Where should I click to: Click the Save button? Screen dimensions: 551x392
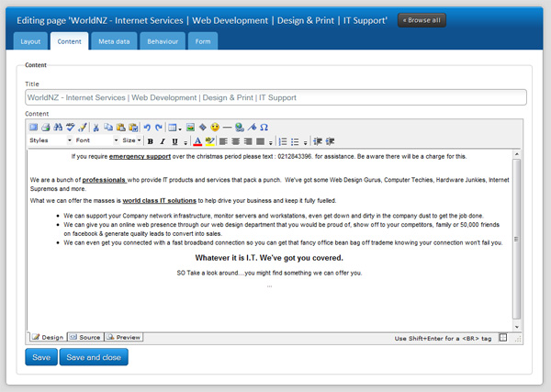click(41, 357)
